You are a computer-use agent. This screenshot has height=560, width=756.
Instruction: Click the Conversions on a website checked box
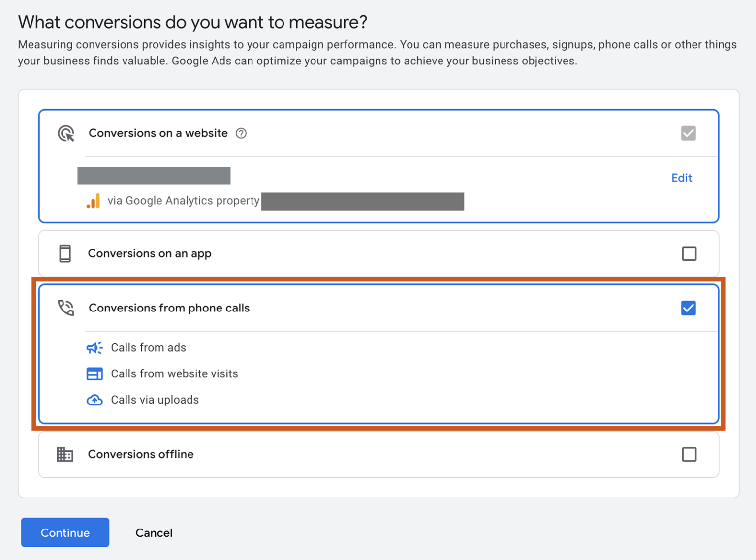(x=689, y=133)
